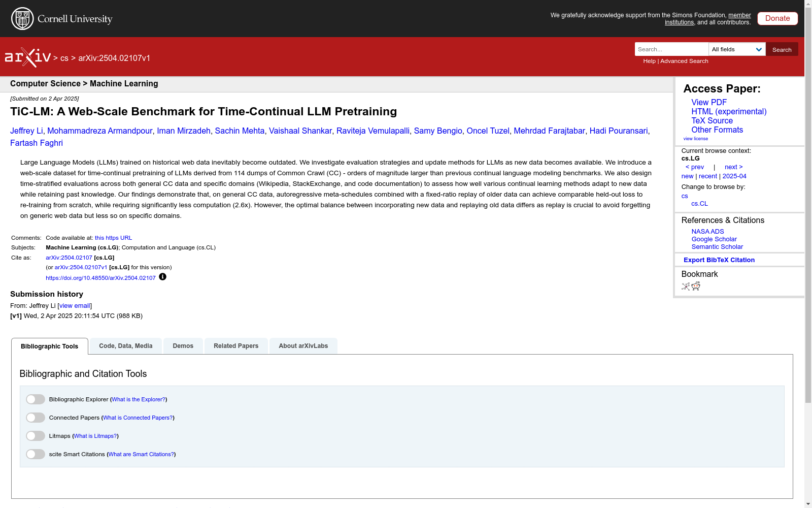Open author Sachin Mehta link
Screen dimensions: 812x508
coord(240,131)
